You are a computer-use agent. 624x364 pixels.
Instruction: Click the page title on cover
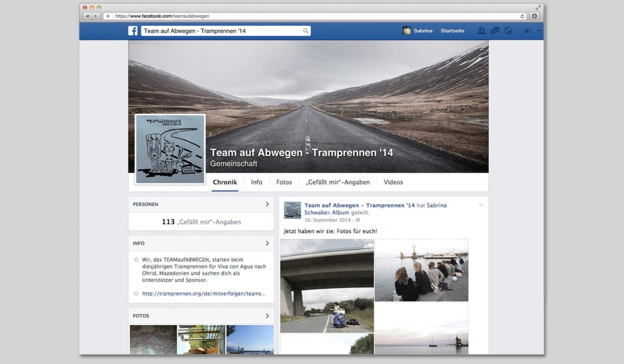pos(302,152)
